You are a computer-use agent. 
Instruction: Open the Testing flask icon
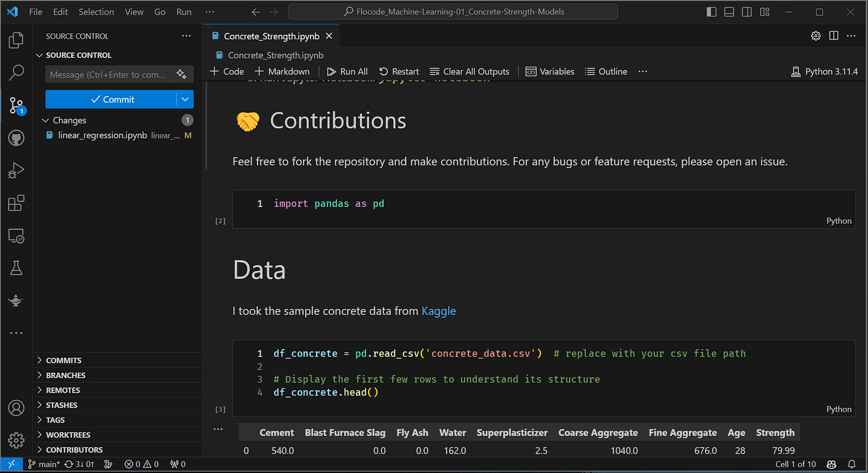point(16,268)
